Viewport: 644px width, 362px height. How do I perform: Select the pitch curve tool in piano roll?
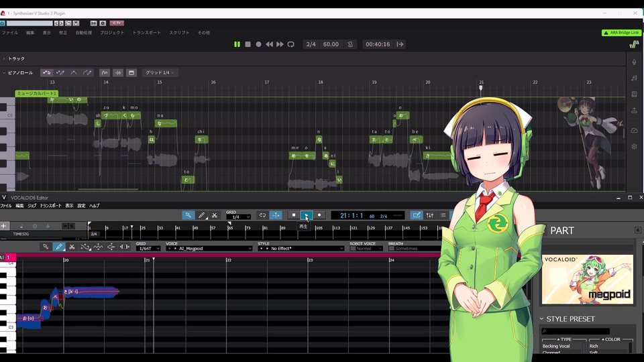coord(74,72)
